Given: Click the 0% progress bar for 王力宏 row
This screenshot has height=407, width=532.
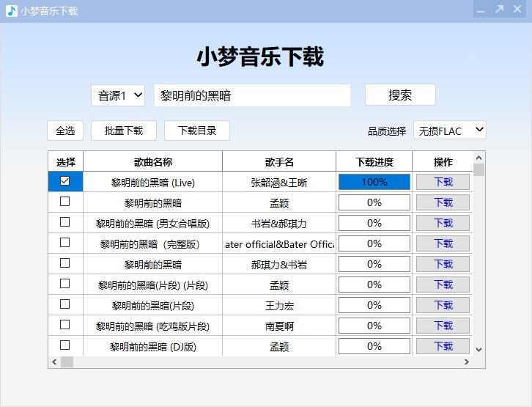Looking at the screenshot, I should [x=374, y=305].
